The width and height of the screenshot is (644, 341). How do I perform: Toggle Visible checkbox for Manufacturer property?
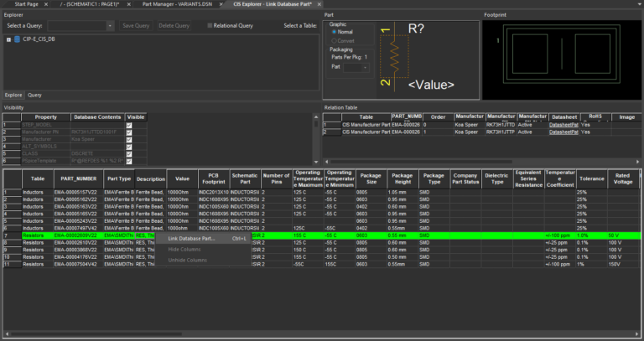[128, 138]
